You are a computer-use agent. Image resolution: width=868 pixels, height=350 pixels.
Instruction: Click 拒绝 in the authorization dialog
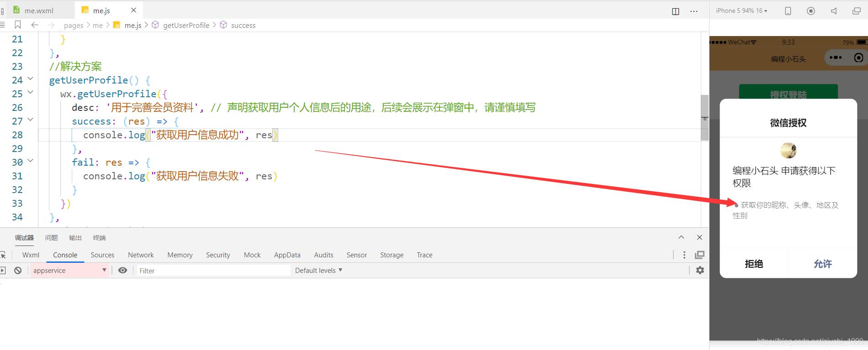[754, 264]
